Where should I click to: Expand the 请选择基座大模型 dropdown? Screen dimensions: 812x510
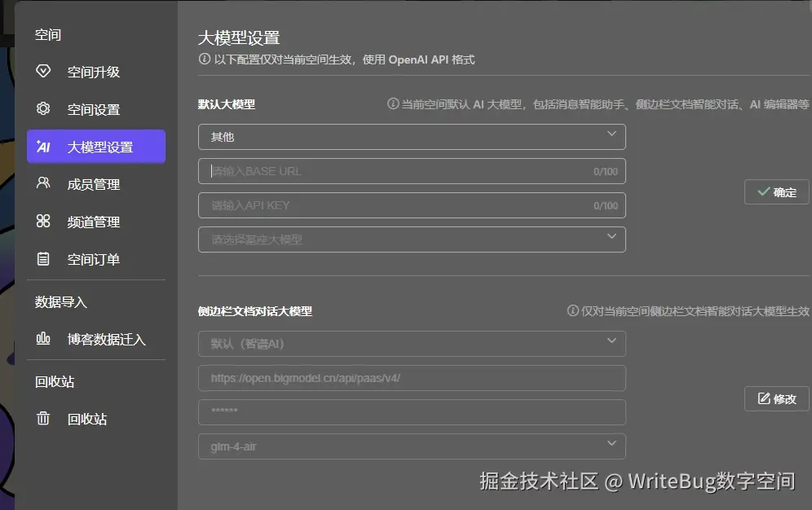point(412,239)
